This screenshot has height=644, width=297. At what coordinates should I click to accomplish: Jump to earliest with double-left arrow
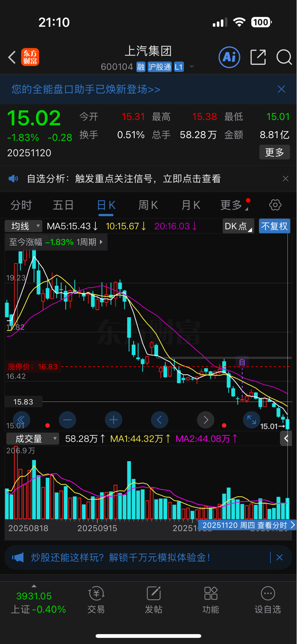21,420
